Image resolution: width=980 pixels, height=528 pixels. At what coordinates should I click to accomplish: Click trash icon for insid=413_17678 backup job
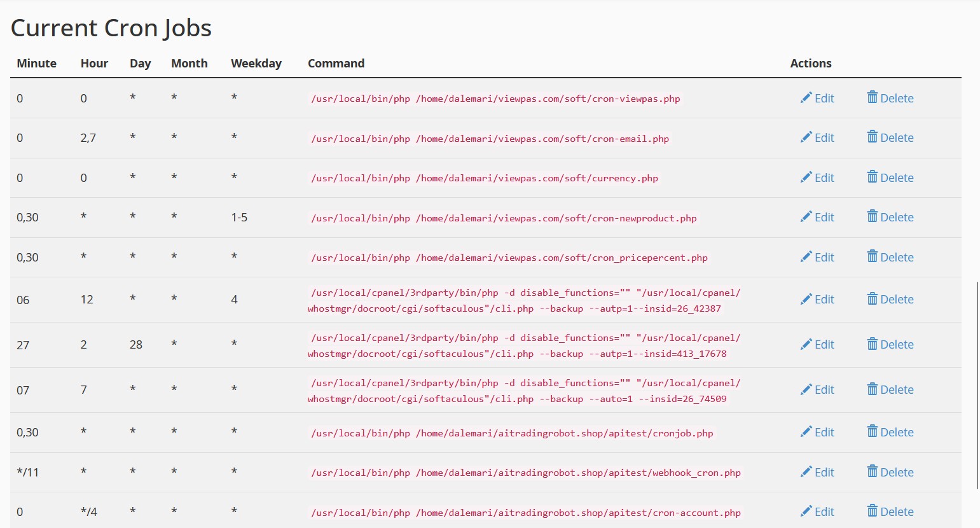pos(872,344)
